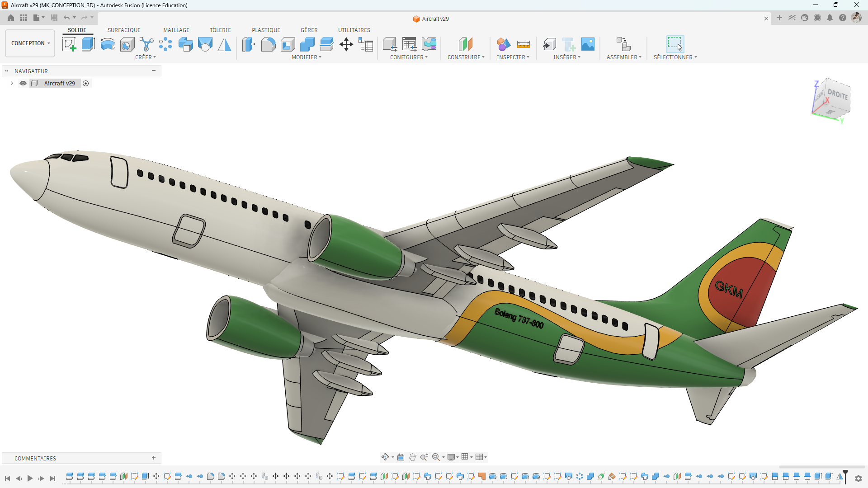
Task: Switch to the SURFACIQUE tab
Action: (124, 30)
